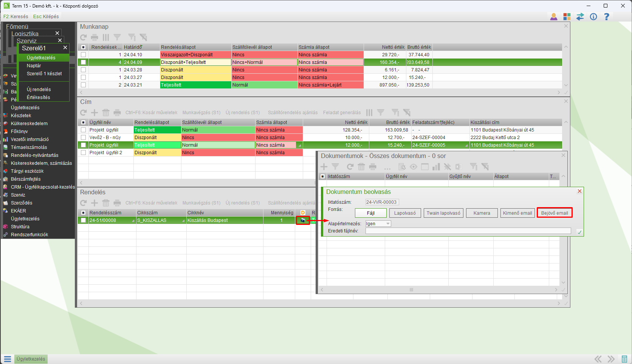Click the Twain lapolvasó button
This screenshot has height=364, width=632.
coord(443,213)
